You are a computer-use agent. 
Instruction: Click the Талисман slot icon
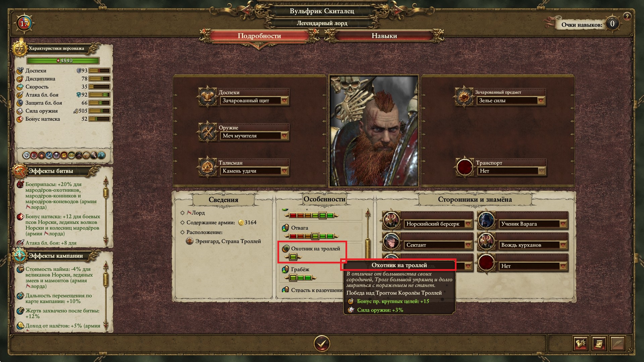click(x=208, y=167)
